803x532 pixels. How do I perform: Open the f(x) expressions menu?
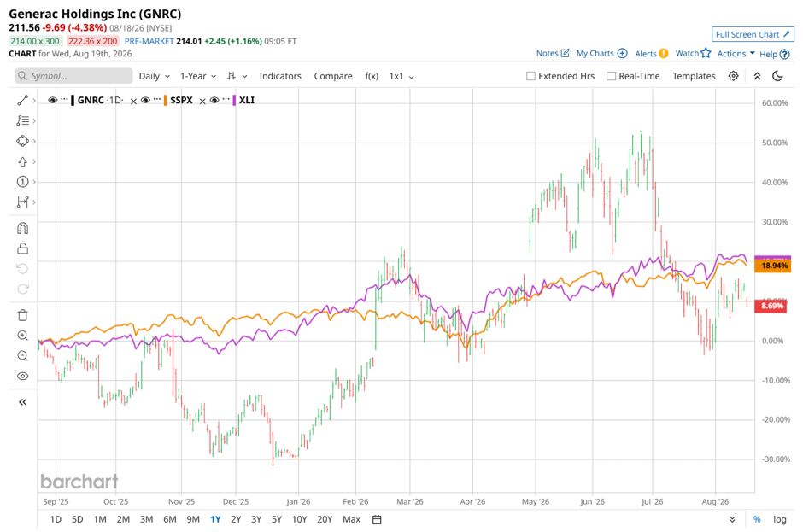[x=372, y=76]
